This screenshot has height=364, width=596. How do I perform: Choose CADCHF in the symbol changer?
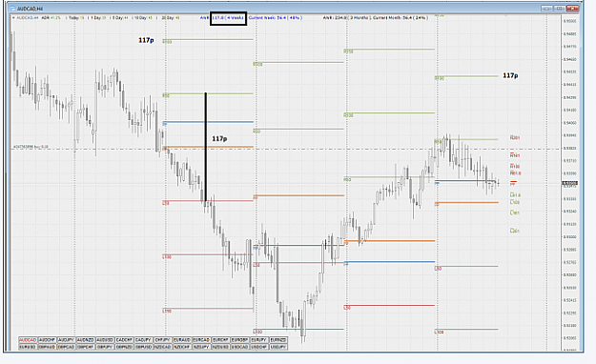124,339
